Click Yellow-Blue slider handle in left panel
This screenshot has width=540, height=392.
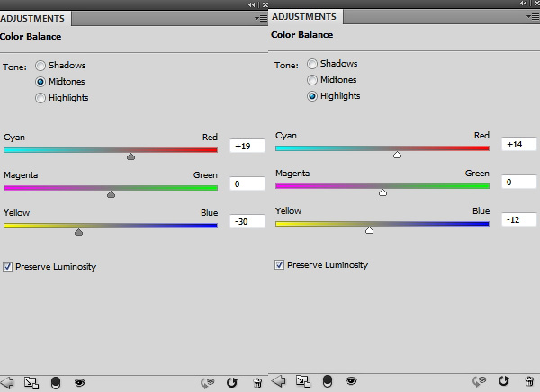78,232
